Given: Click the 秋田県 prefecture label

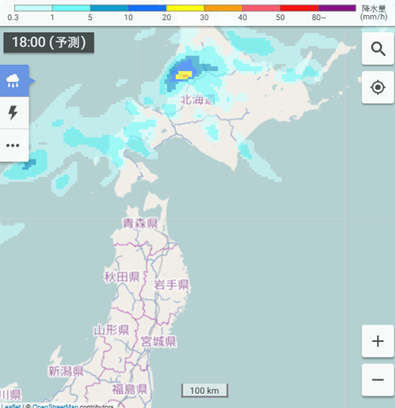Looking at the screenshot, I should 122,277.
